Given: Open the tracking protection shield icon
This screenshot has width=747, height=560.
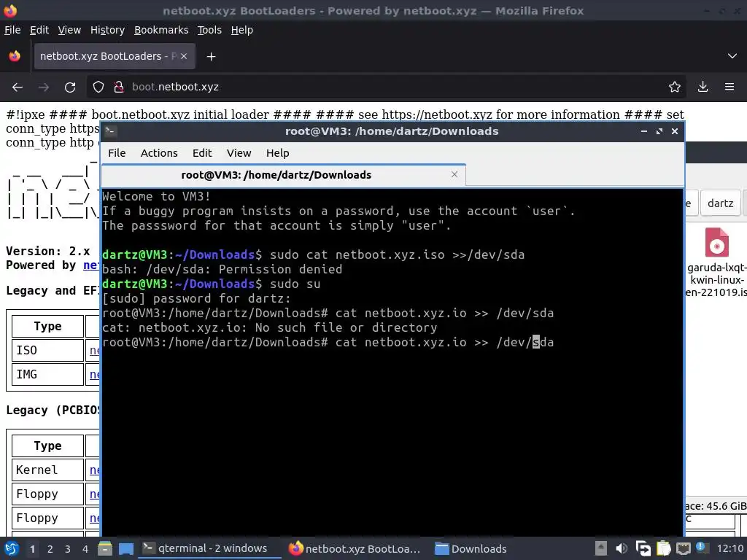Looking at the screenshot, I should (x=98, y=87).
